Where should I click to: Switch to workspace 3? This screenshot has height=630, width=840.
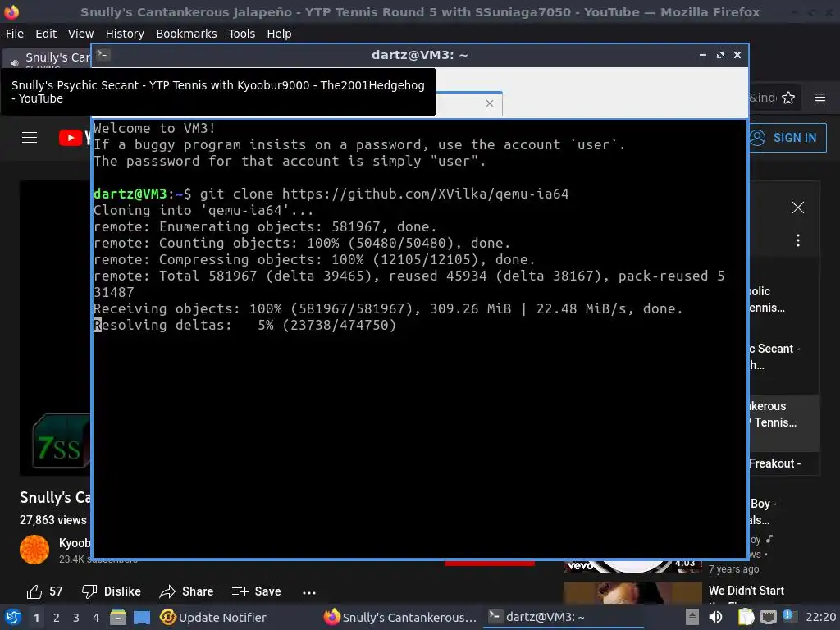point(76,618)
